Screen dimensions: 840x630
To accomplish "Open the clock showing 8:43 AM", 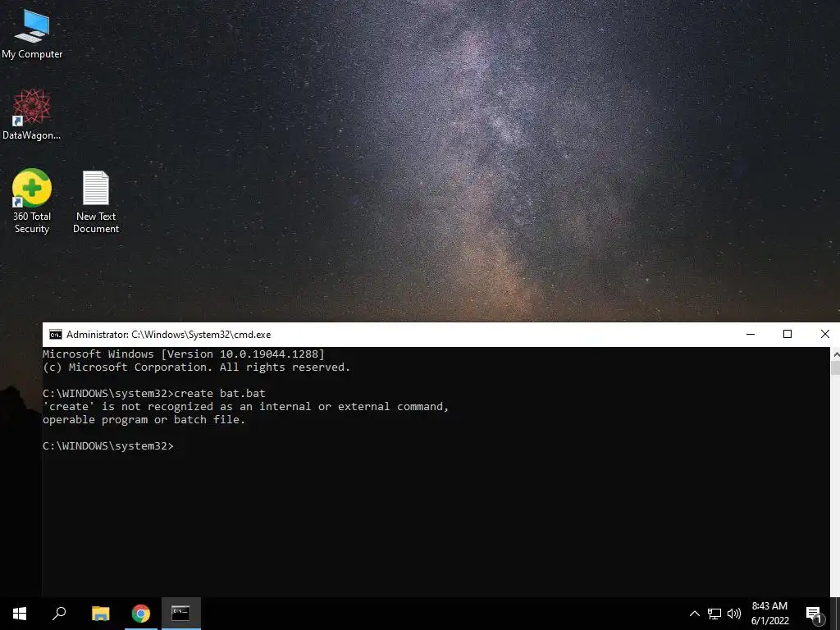I will click(769, 614).
